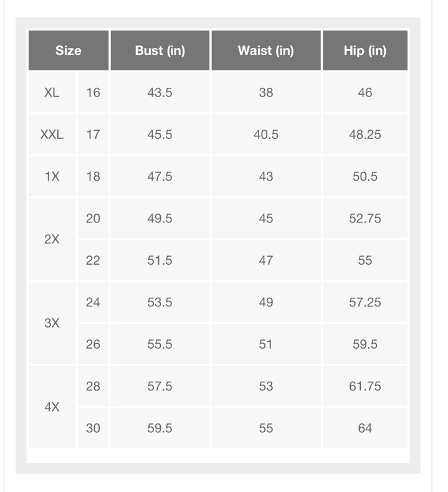Select the 2X size cell
The height and width of the screenshot is (492, 448).
(x=52, y=239)
